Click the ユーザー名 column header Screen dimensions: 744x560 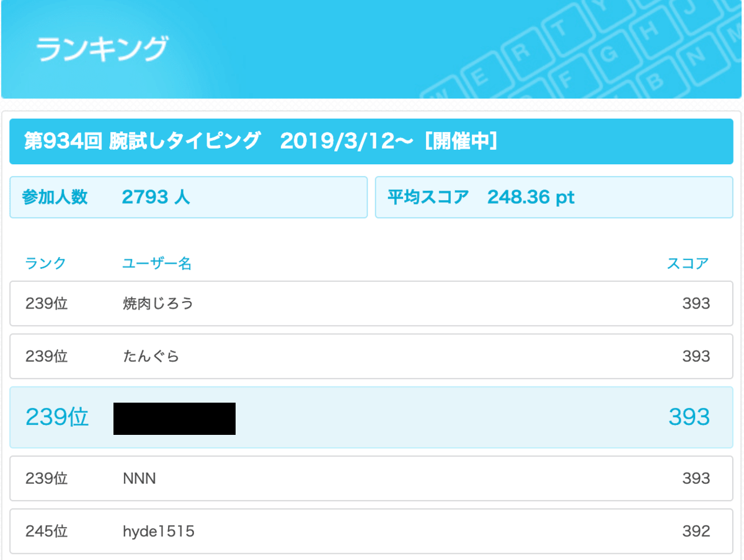(157, 263)
